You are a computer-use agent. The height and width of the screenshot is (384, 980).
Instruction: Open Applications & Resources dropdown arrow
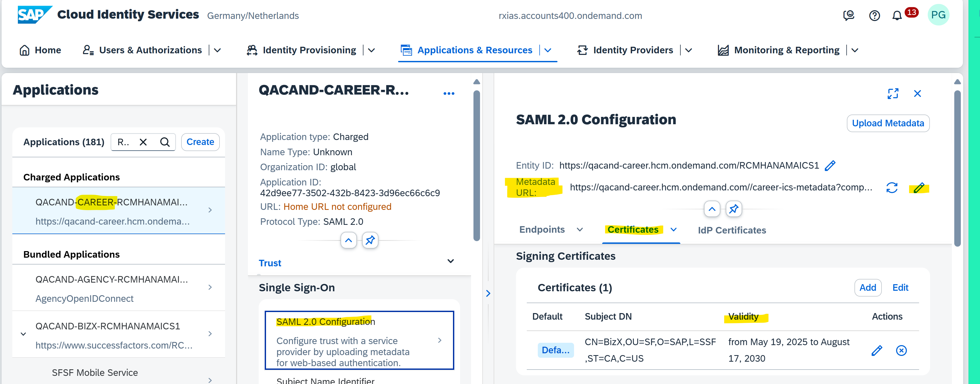click(548, 50)
